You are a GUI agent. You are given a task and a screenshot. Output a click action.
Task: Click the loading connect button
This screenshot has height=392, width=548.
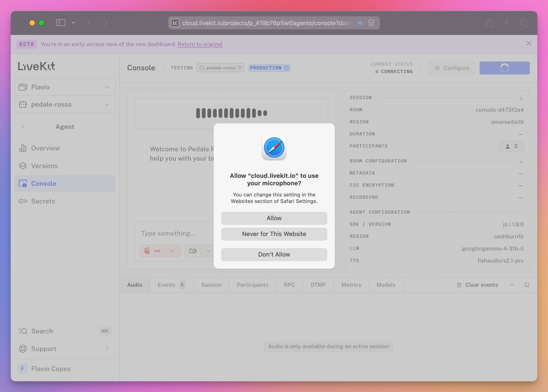coord(504,68)
